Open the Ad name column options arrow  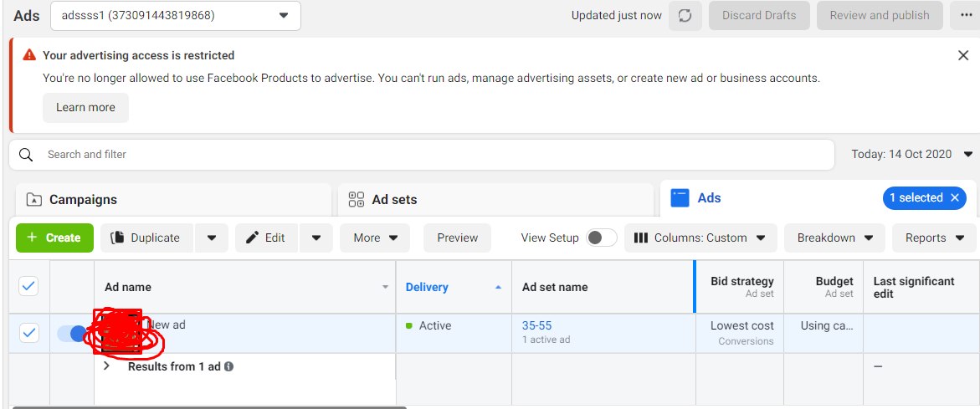(385, 287)
